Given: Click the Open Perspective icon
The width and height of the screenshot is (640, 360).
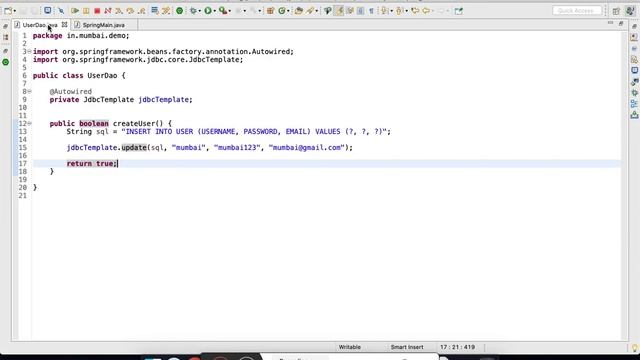Looking at the screenshot, I should tap(616, 11).
